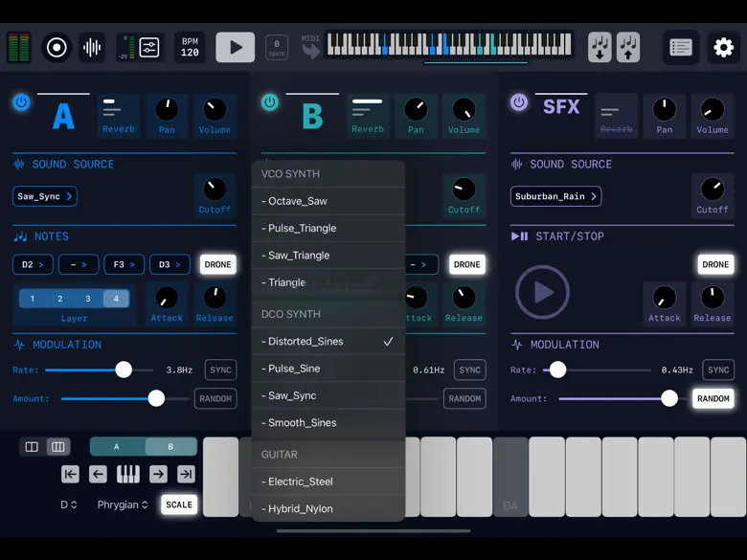Jump keyboard to the far left
The height and width of the screenshot is (560, 747).
pos(70,474)
